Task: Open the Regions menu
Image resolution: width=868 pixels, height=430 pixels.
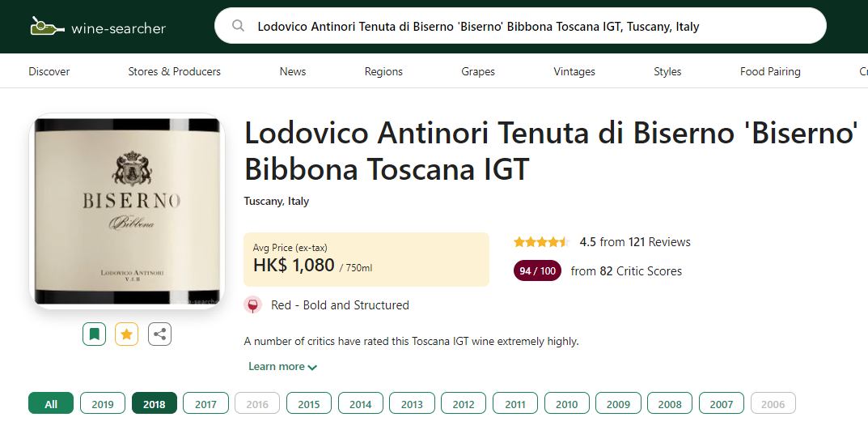Action: click(x=383, y=71)
